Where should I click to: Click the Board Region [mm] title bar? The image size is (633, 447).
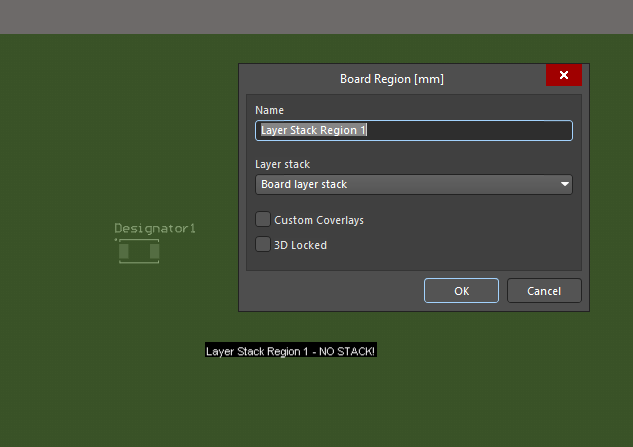tap(392, 79)
